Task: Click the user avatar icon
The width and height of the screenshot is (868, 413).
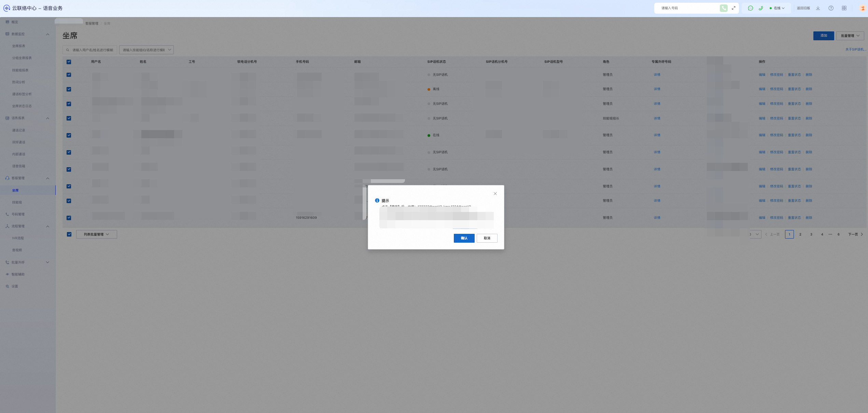Action: pyautogui.click(x=862, y=8)
